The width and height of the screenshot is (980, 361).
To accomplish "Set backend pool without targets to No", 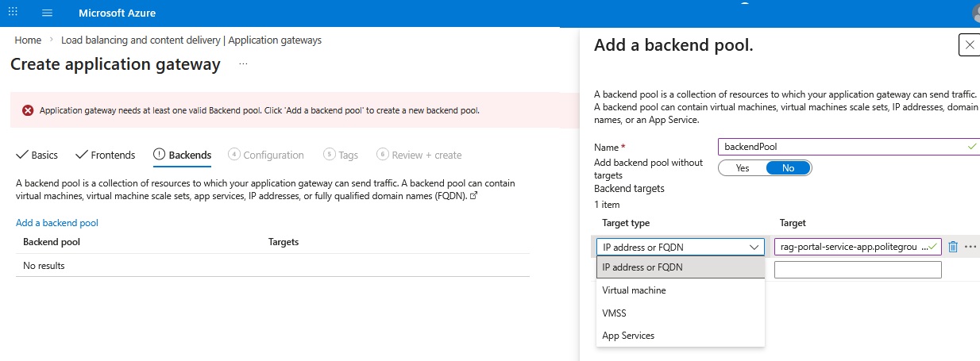I will pyautogui.click(x=788, y=168).
